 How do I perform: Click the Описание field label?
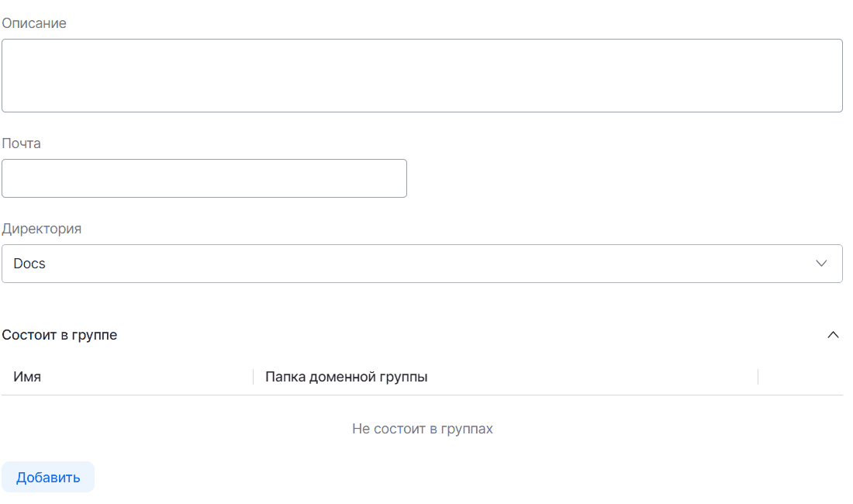tap(34, 23)
